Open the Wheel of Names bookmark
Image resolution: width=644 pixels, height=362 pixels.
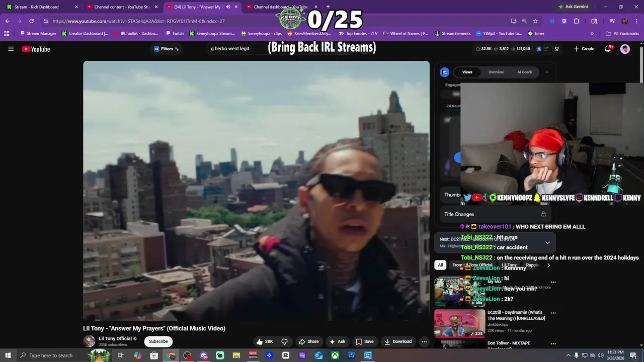pyautogui.click(x=406, y=34)
